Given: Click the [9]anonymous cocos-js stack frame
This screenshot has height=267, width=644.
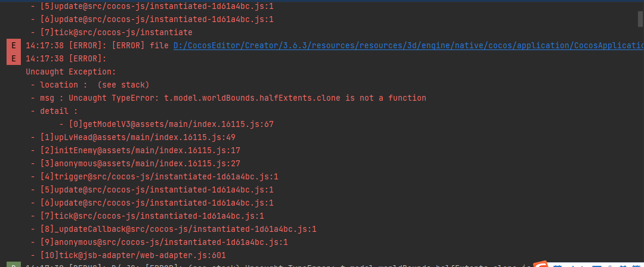Looking at the screenshot, I should [159, 242].
